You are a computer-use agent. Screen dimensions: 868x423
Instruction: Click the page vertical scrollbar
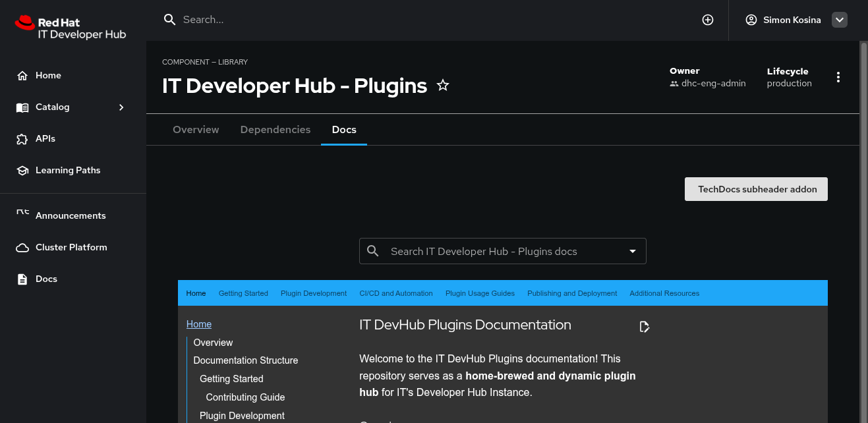tap(863, 231)
